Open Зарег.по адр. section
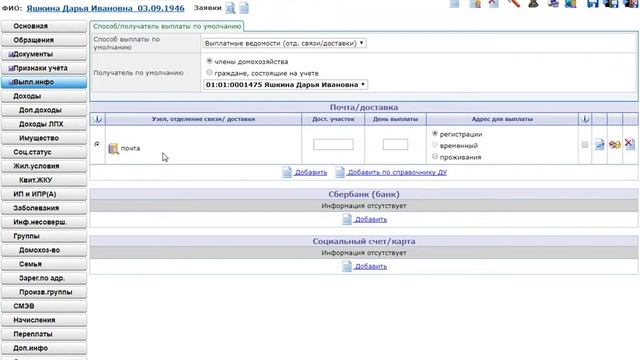 tap(44, 278)
